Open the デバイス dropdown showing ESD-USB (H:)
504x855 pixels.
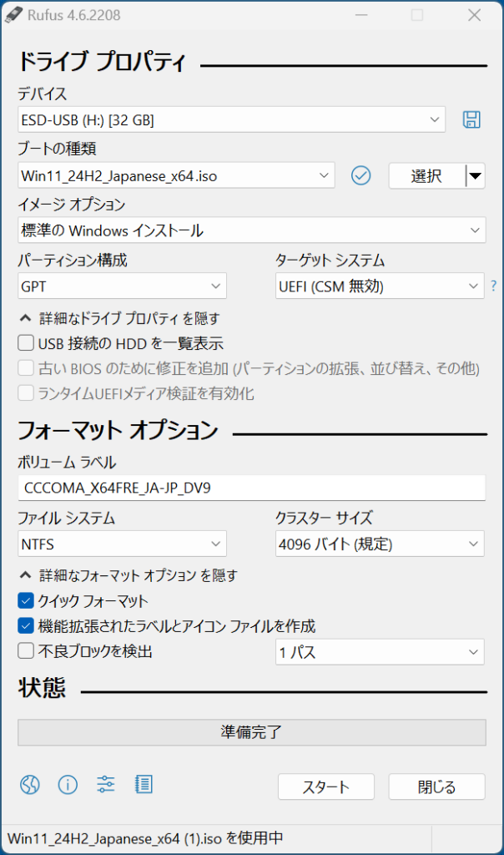coord(232,119)
